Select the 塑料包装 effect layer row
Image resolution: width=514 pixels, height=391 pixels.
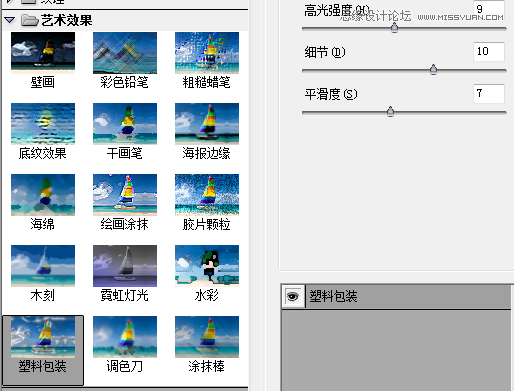[x=397, y=296]
